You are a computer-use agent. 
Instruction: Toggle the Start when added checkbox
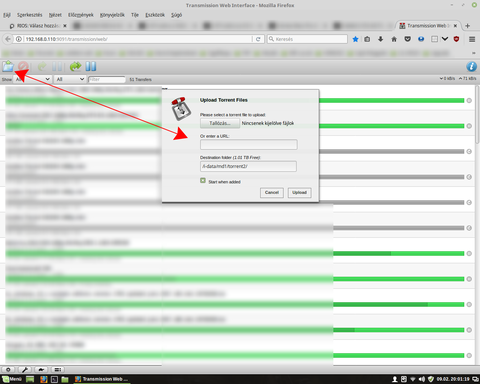[203, 180]
